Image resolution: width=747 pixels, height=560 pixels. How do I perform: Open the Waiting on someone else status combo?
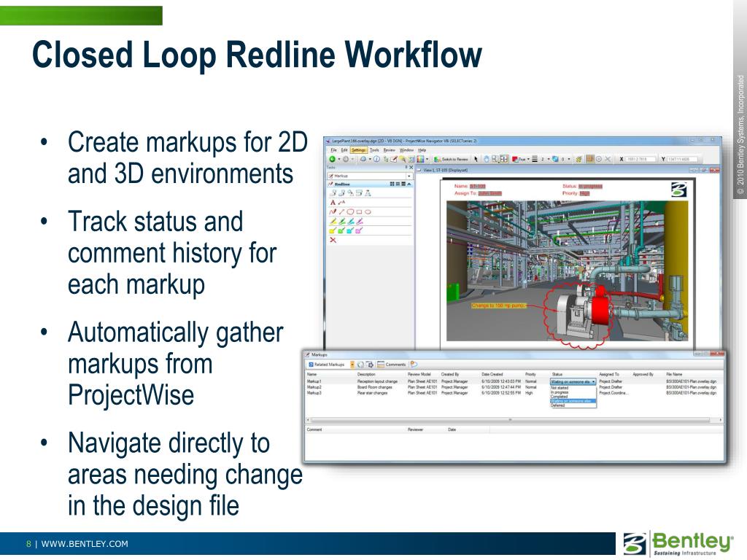point(573,382)
